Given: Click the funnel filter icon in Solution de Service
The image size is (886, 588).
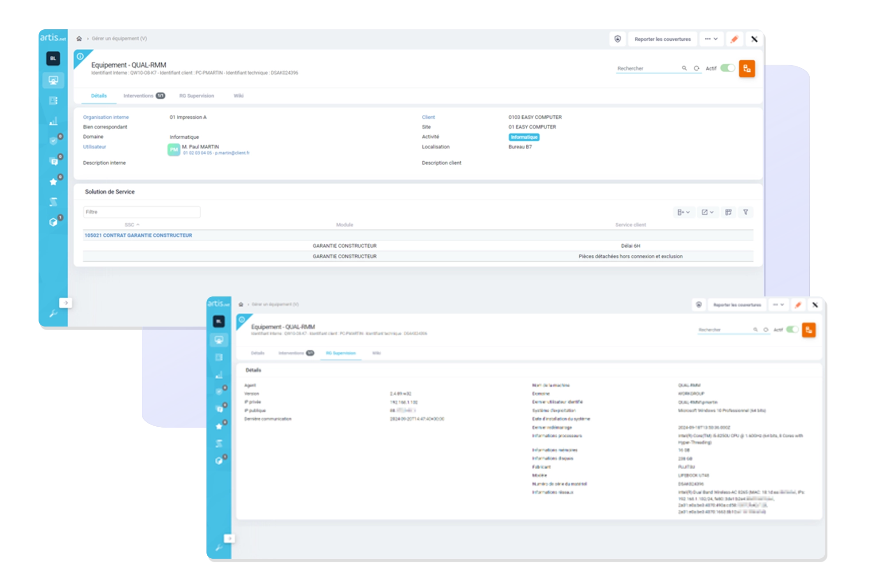Looking at the screenshot, I should (x=746, y=212).
